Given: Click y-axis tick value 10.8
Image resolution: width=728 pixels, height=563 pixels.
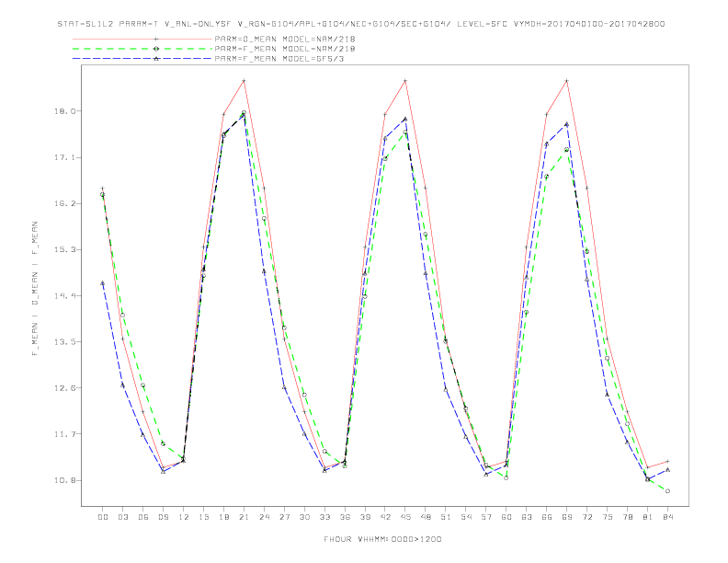Looking at the screenshot, I should coord(65,480).
